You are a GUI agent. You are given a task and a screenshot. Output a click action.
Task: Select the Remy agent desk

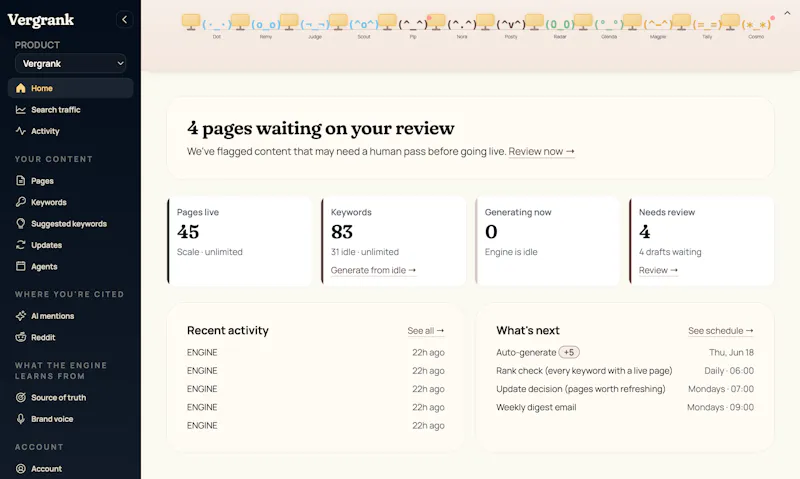(x=256, y=26)
